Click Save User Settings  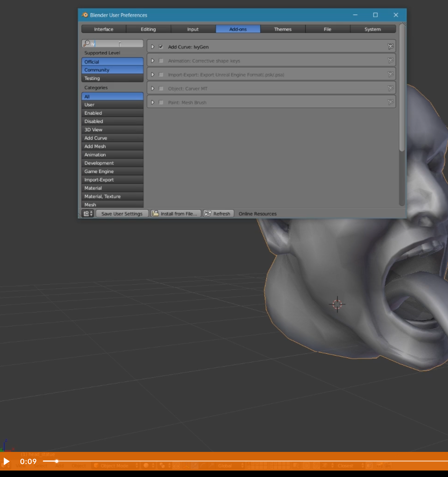[122, 213]
